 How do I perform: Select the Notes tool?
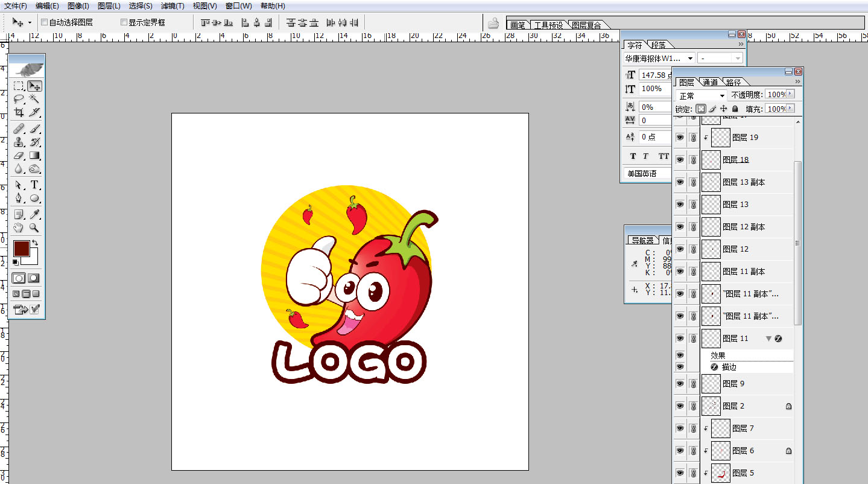19,214
